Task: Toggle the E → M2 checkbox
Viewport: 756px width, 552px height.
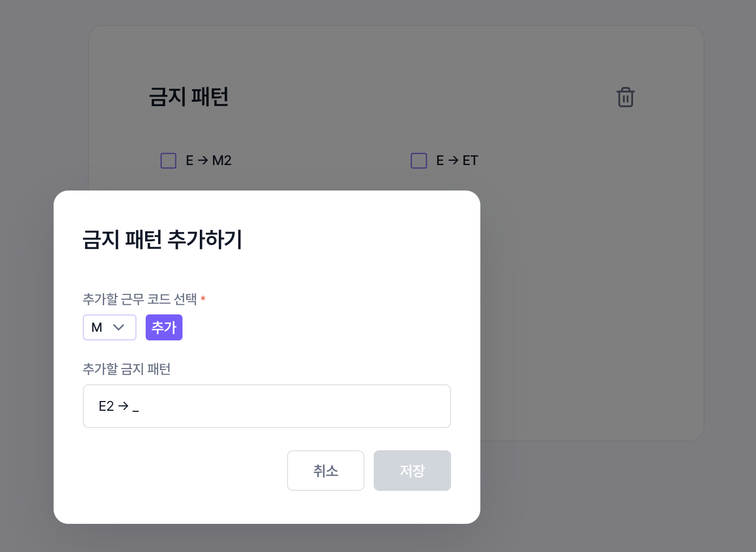Action: (168, 161)
